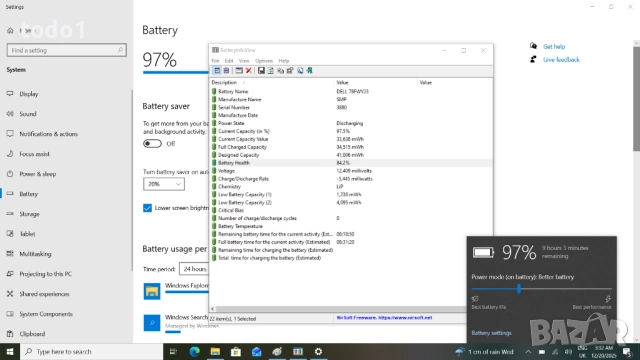Click the Copy selected items toolbar icon
This screenshot has height=360, width=640.
[280, 71]
